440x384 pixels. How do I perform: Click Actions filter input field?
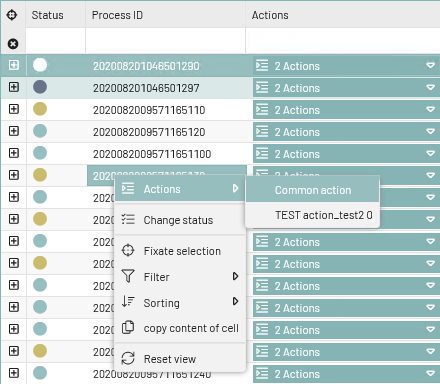pyautogui.click(x=343, y=41)
